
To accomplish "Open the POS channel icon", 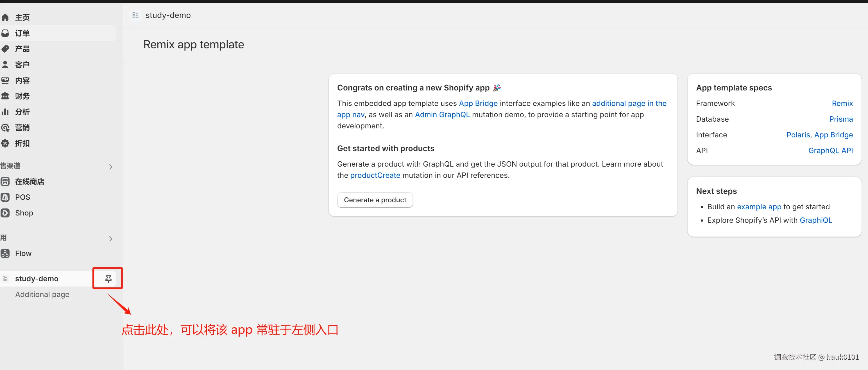I will 5,197.
